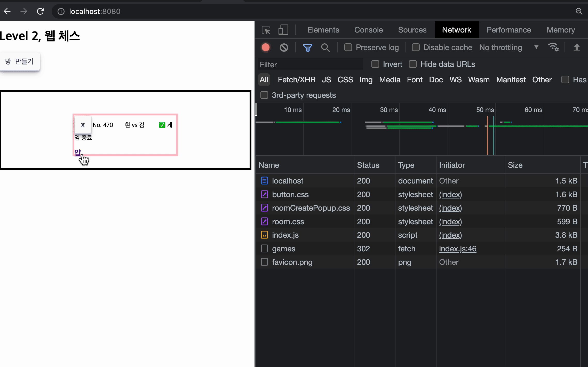Stop recording network log
The width and height of the screenshot is (588, 367).
(266, 47)
